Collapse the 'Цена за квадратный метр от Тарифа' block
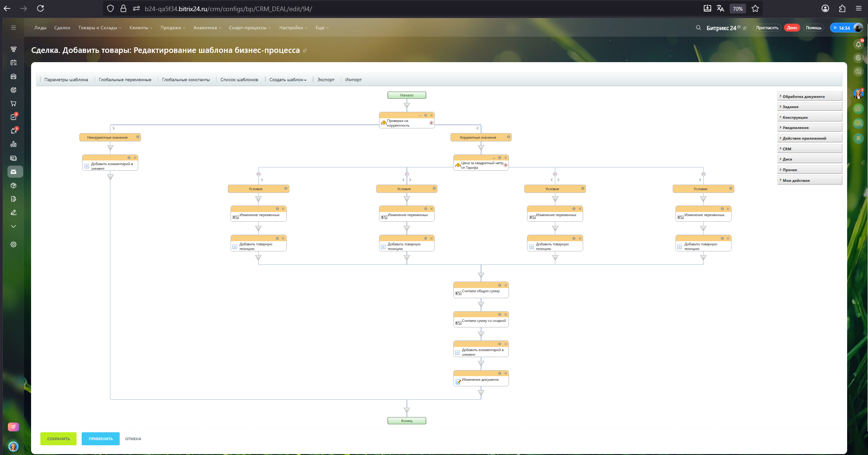Screen dimensions: 868x455 click(x=494, y=158)
